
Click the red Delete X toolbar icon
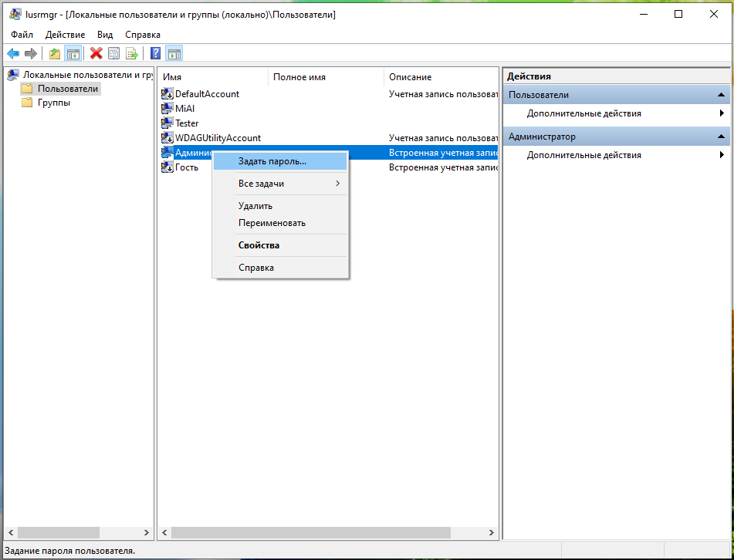tap(96, 53)
